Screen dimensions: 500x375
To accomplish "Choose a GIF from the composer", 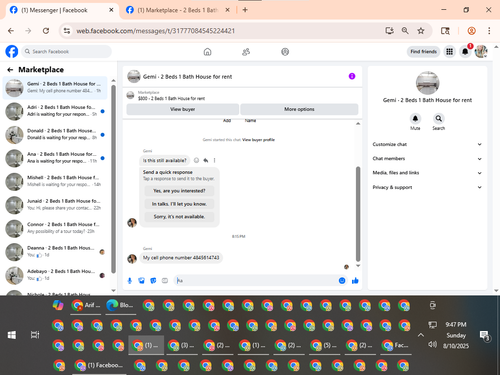I will [165, 281].
